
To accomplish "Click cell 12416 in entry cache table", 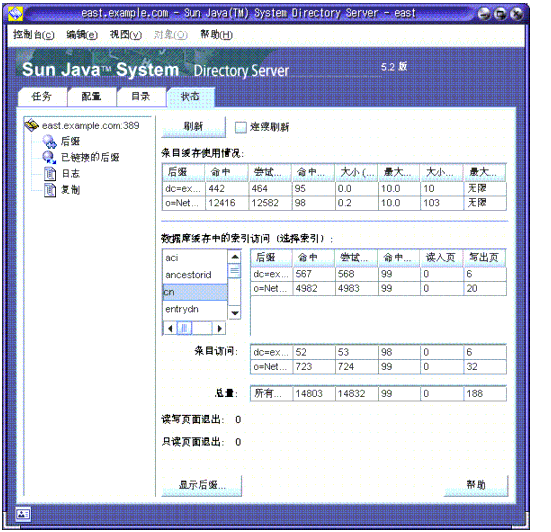I will (227, 203).
